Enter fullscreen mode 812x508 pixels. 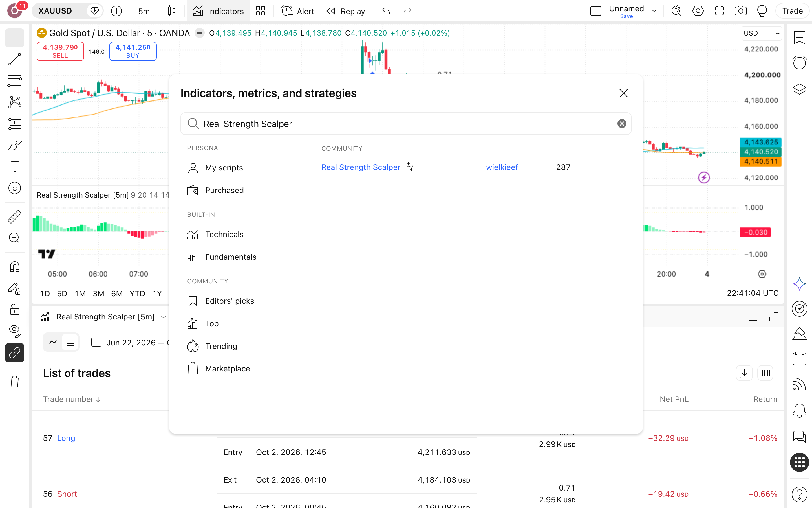coord(719,11)
